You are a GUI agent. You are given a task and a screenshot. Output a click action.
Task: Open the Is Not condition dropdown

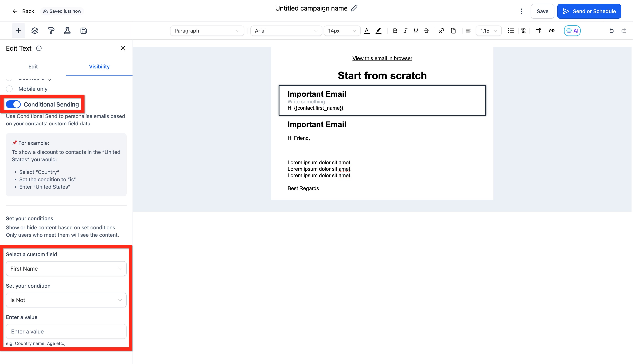[66, 300]
